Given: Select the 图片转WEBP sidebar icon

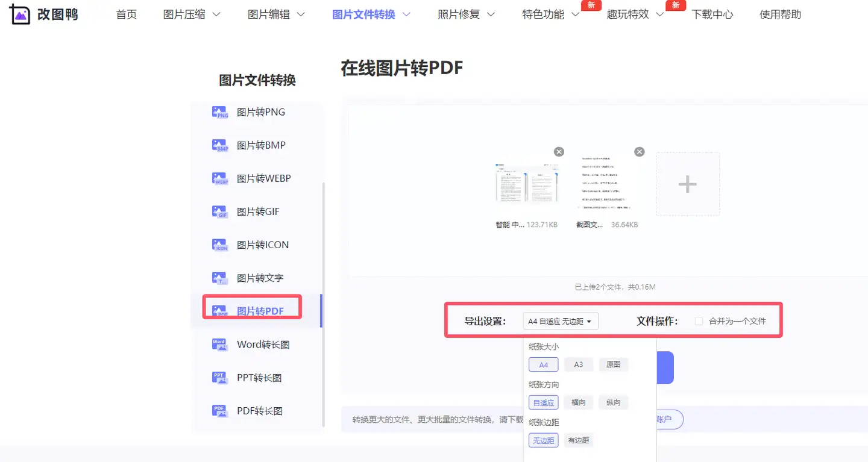Looking at the screenshot, I should [x=220, y=178].
